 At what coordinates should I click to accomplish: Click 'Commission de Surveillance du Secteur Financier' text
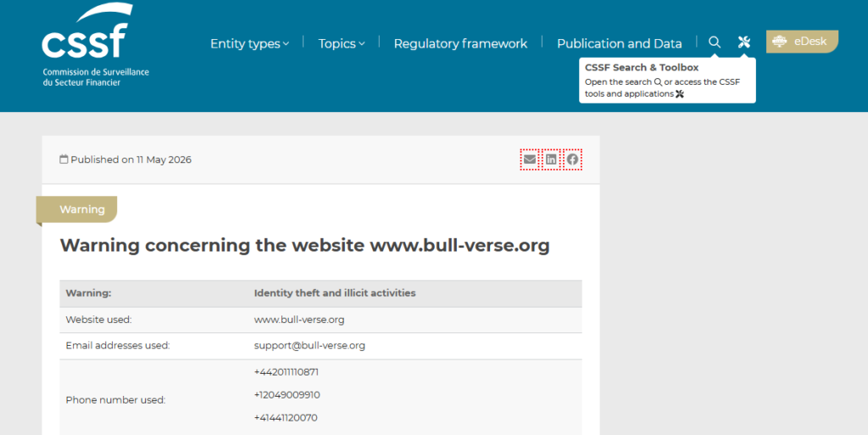[x=96, y=77]
